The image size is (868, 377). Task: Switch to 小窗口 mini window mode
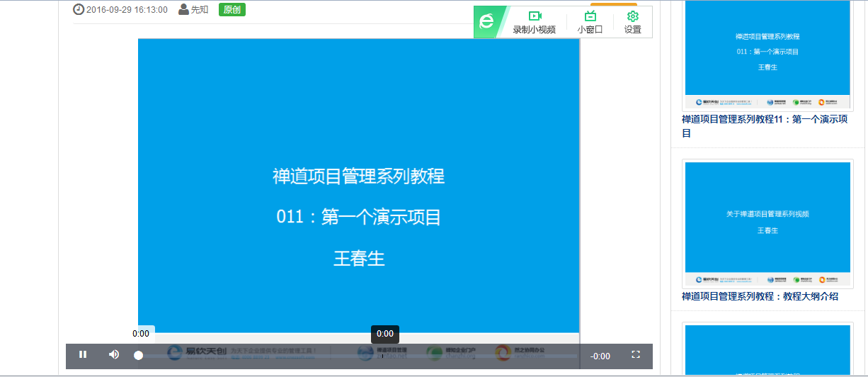point(590,22)
